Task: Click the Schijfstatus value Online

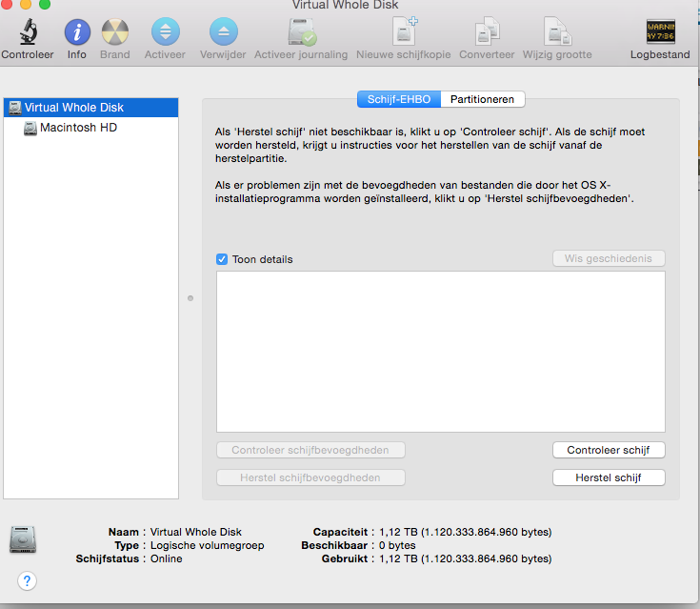Action: [166, 558]
